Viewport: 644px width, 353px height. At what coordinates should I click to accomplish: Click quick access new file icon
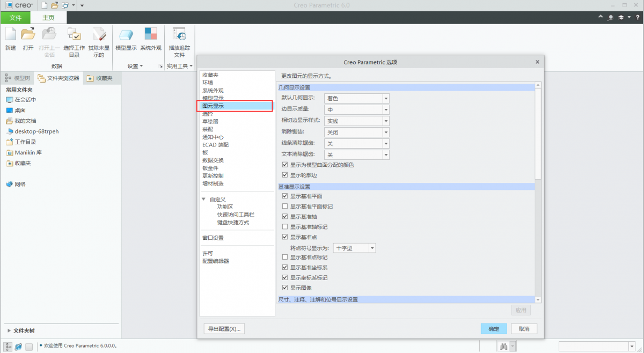[43, 5]
